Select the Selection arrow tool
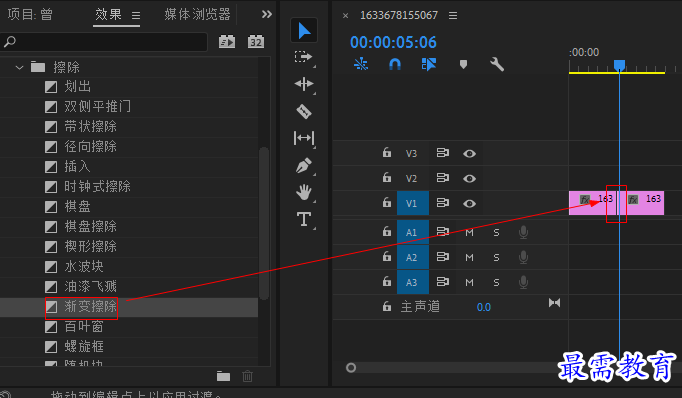The height and width of the screenshot is (398, 682). point(304,30)
